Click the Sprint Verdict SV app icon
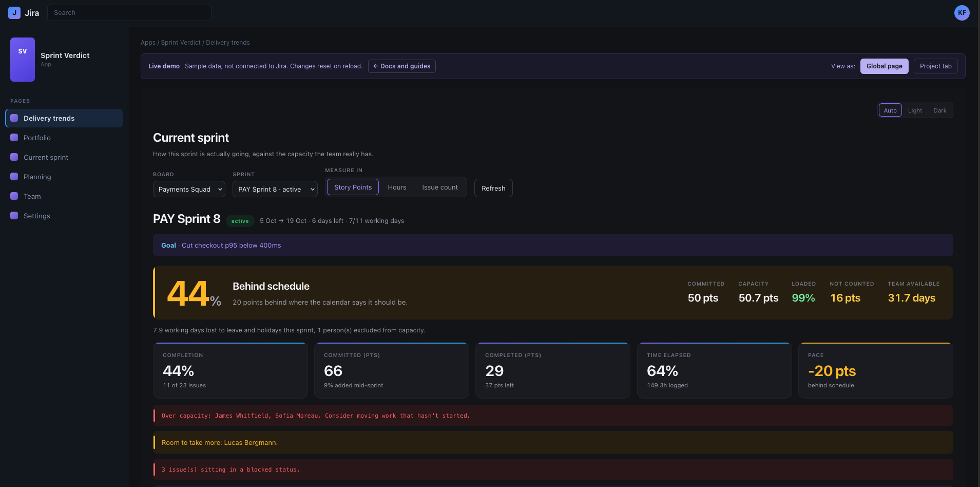The image size is (980, 487). (x=23, y=60)
